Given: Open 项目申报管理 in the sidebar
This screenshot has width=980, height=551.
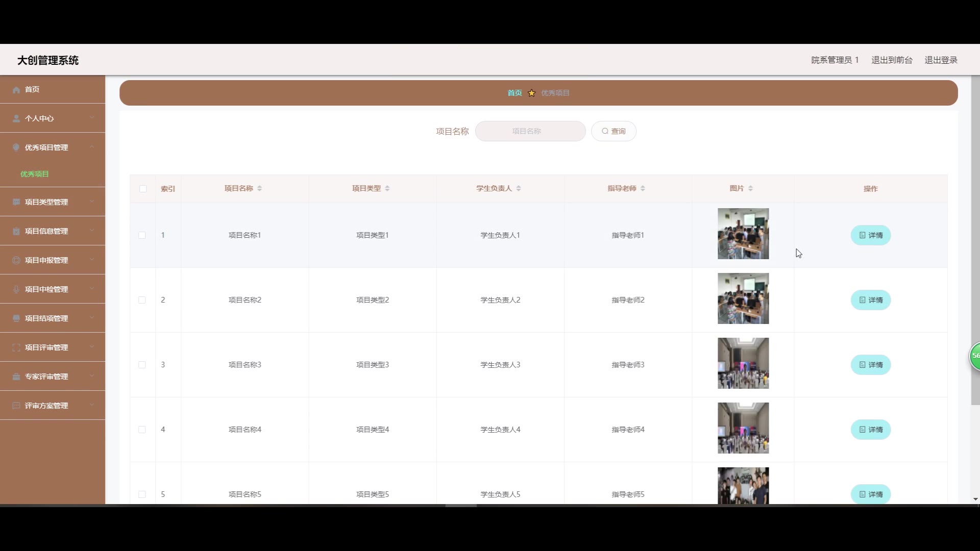Looking at the screenshot, I should coord(53,260).
